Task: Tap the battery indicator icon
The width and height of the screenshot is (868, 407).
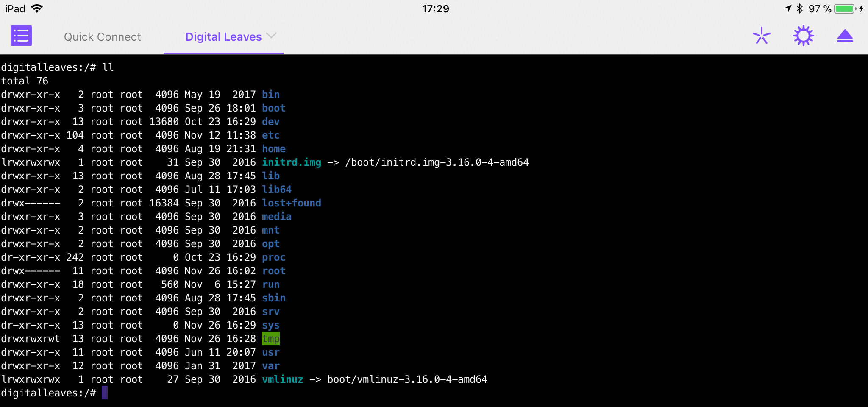Action: tap(845, 8)
